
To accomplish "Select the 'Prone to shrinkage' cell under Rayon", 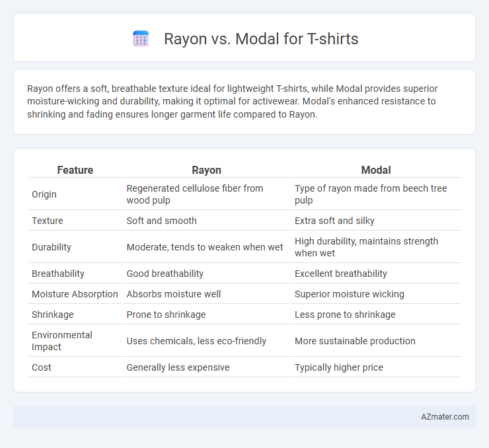I will 206,315.
